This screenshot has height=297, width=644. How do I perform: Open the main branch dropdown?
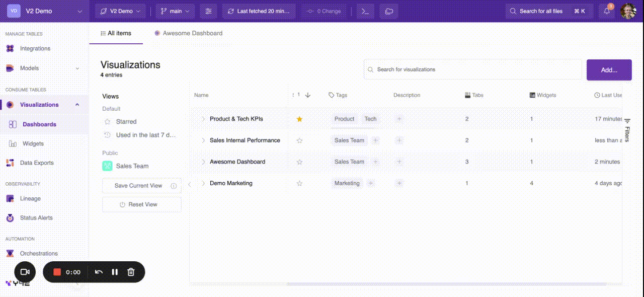(175, 11)
